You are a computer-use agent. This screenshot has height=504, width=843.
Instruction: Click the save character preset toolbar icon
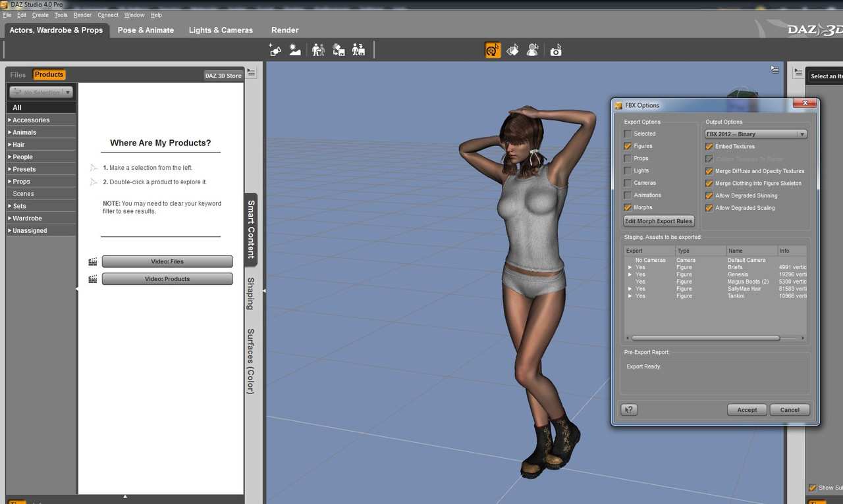(358, 49)
